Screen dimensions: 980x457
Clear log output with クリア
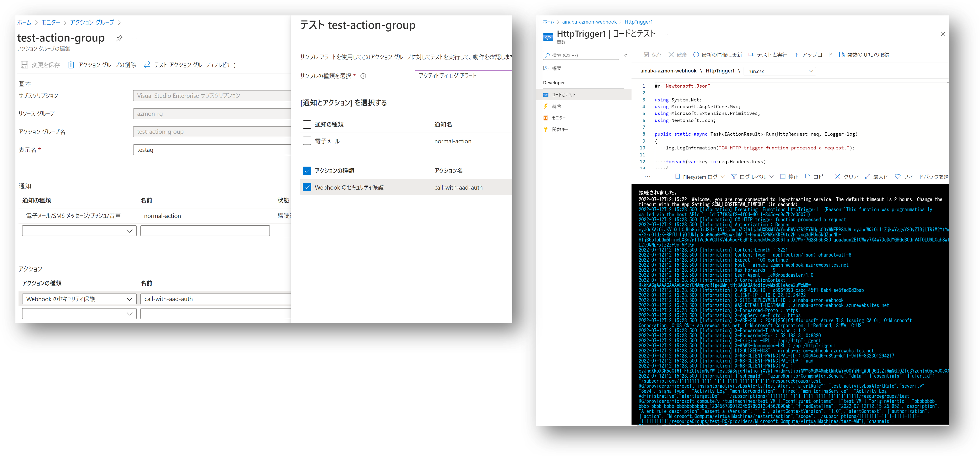pos(847,177)
